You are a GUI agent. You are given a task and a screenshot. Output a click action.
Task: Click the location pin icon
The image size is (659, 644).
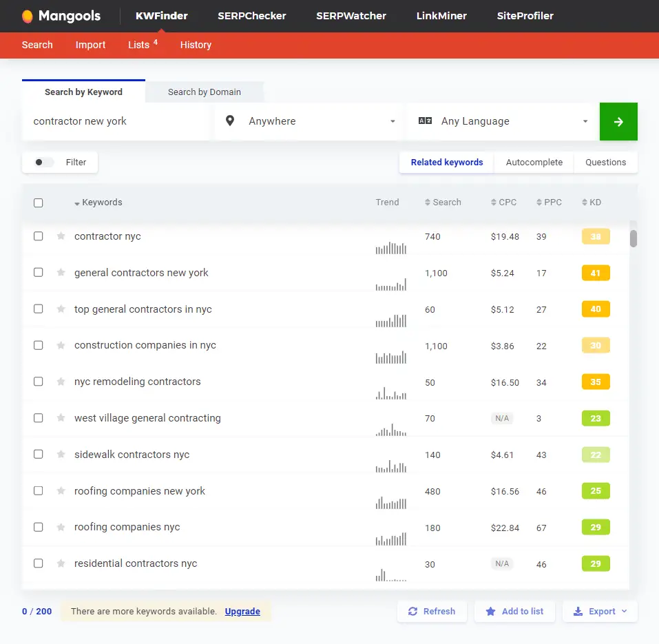pos(230,121)
